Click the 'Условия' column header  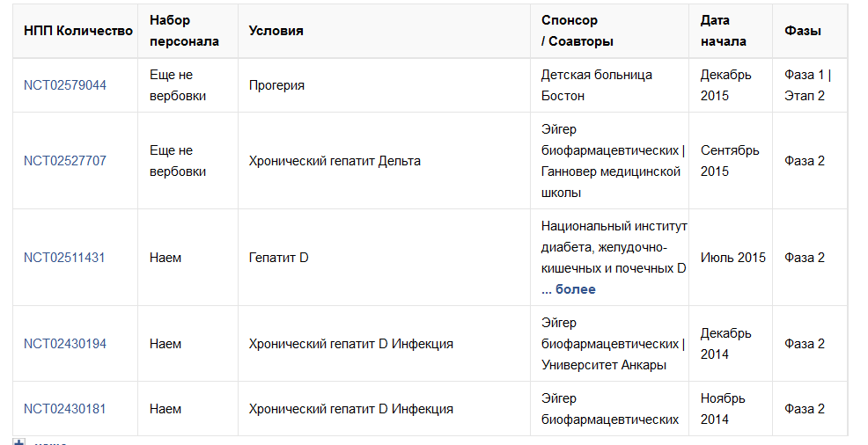pyautogui.click(x=276, y=31)
